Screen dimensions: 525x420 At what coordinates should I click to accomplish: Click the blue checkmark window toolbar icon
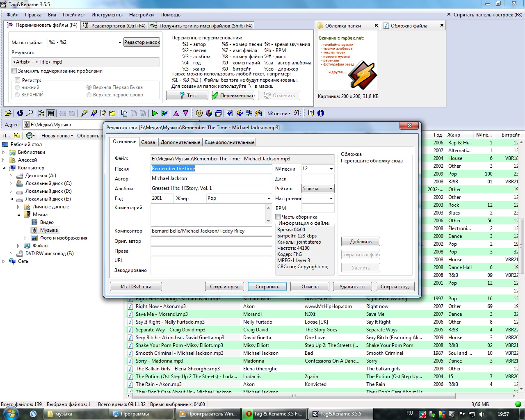pyautogui.click(x=230, y=113)
